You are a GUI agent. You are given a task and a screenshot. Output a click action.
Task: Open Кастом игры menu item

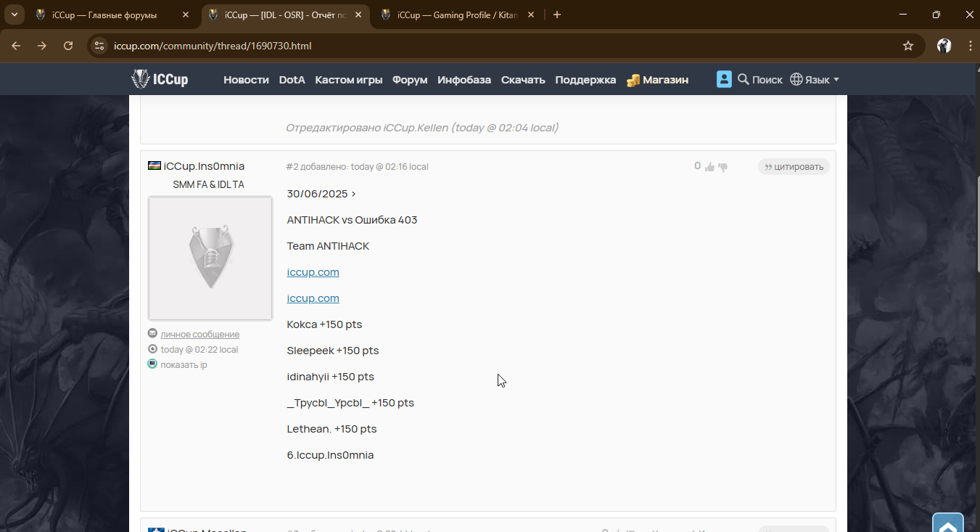click(349, 80)
